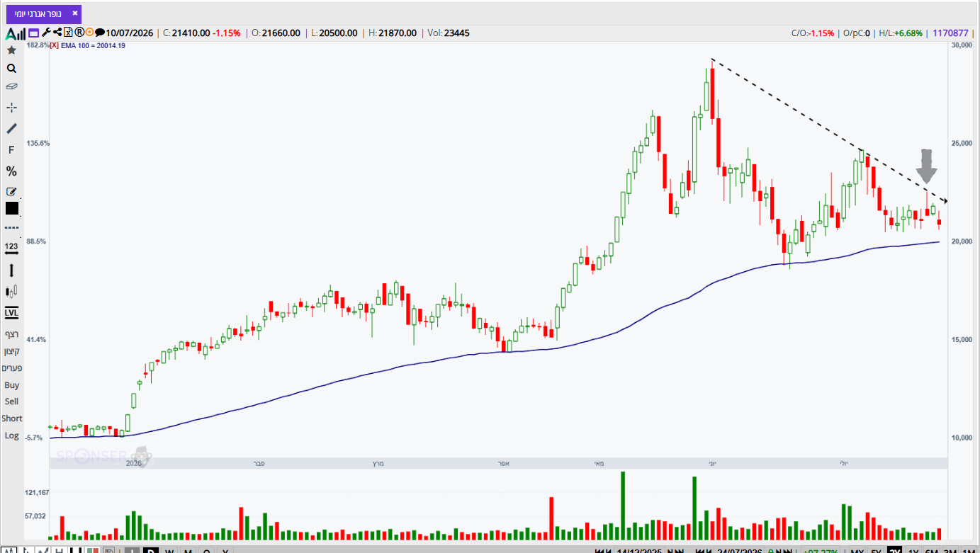Export chart data with Excel icon
Image resolution: width=980 pixels, height=553 pixels.
pyautogui.click(x=68, y=33)
